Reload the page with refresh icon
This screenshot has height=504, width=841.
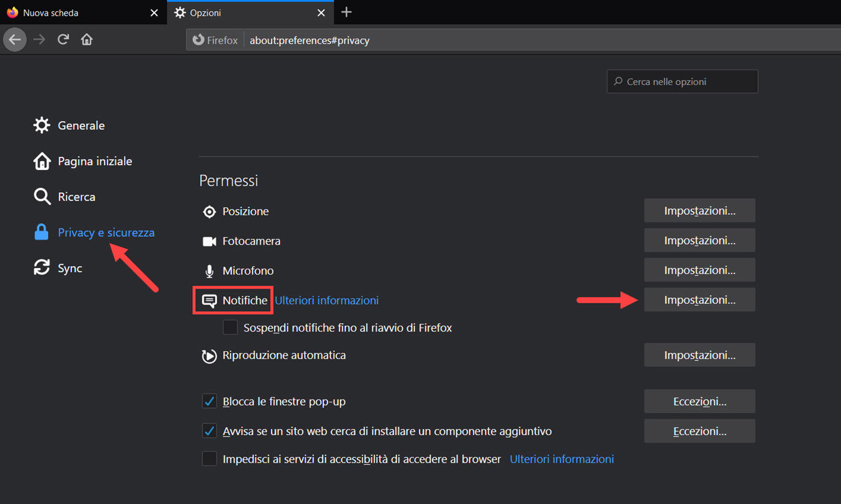coord(63,40)
